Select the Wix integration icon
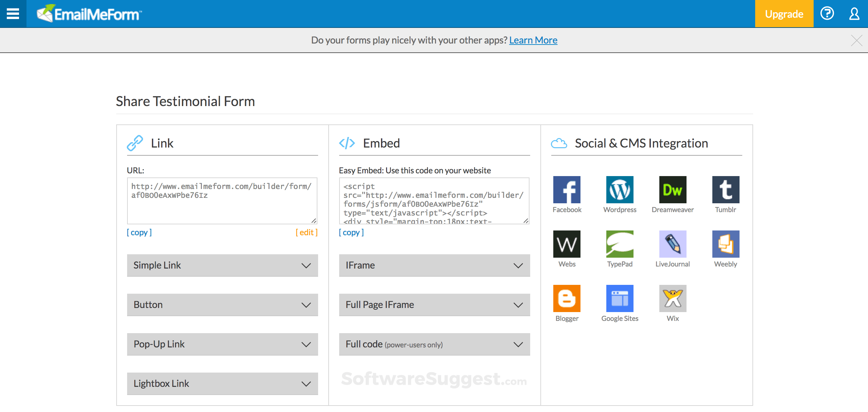 coord(673,298)
